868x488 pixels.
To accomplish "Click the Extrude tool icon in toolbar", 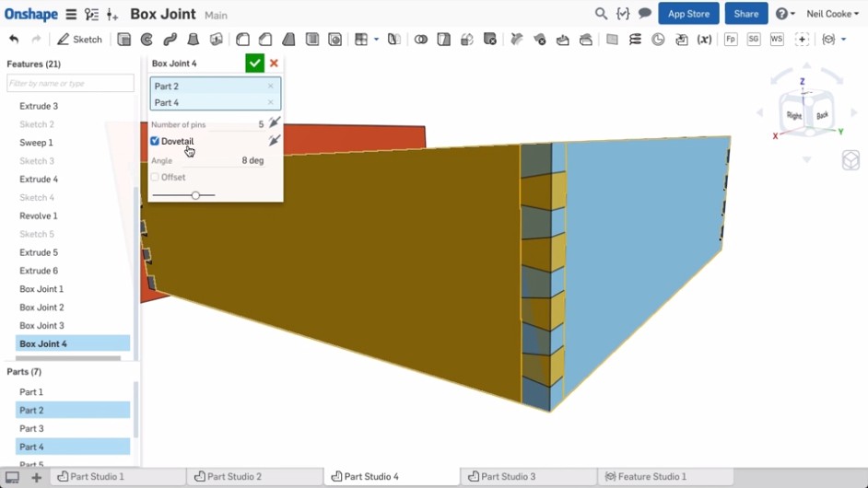I will click(124, 40).
